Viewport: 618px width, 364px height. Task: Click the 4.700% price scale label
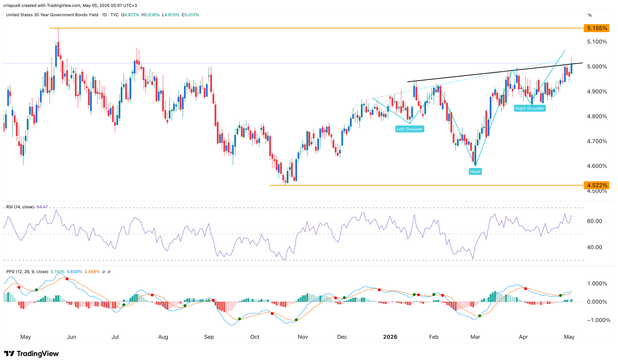(x=597, y=141)
